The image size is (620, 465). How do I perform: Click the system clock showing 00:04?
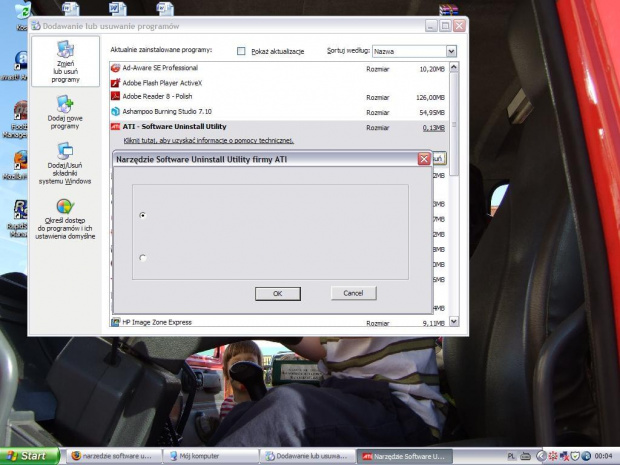(x=603, y=456)
